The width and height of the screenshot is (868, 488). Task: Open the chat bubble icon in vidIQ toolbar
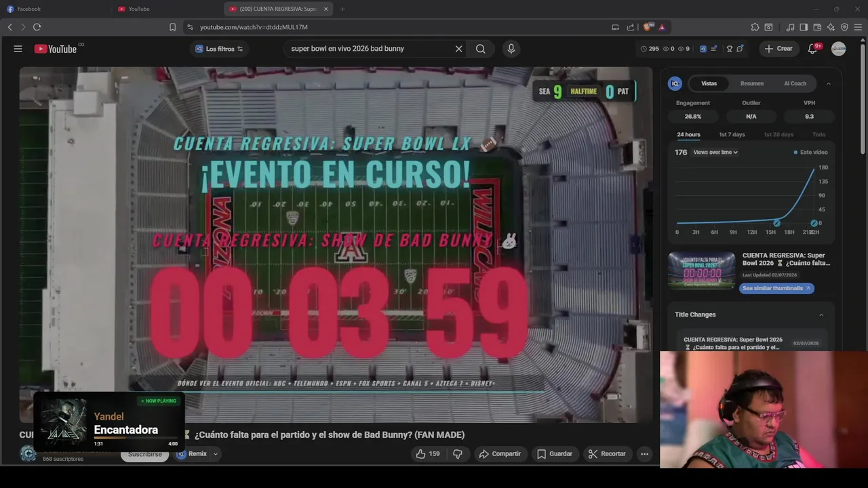tap(740, 49)
